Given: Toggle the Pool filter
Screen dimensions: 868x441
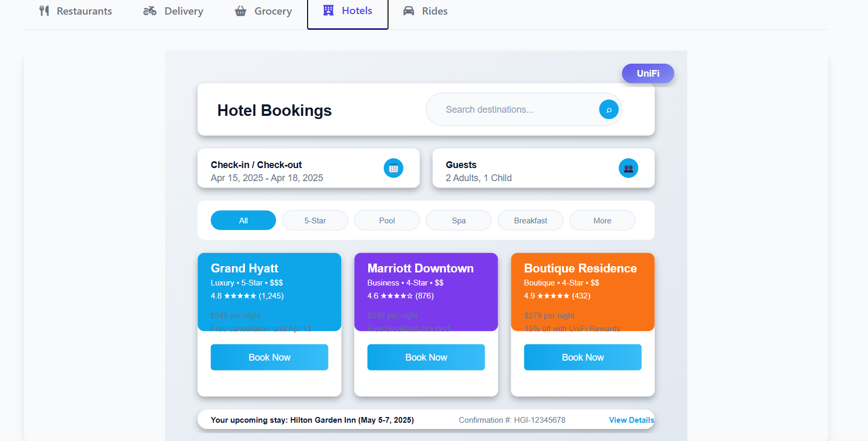Looking at the screenshot, I should pyautogui.click(x=387, y=220).
